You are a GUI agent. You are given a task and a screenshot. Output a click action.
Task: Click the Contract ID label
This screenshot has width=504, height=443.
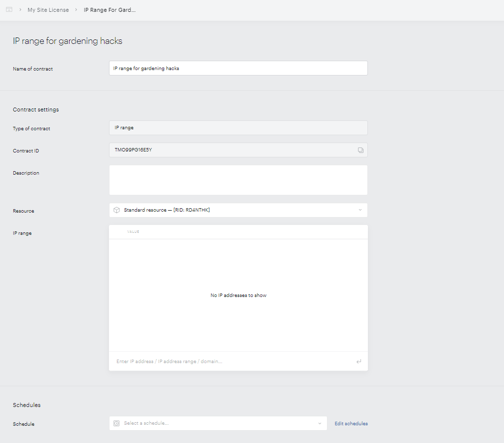pyautogui.click(x=26, y=151)
